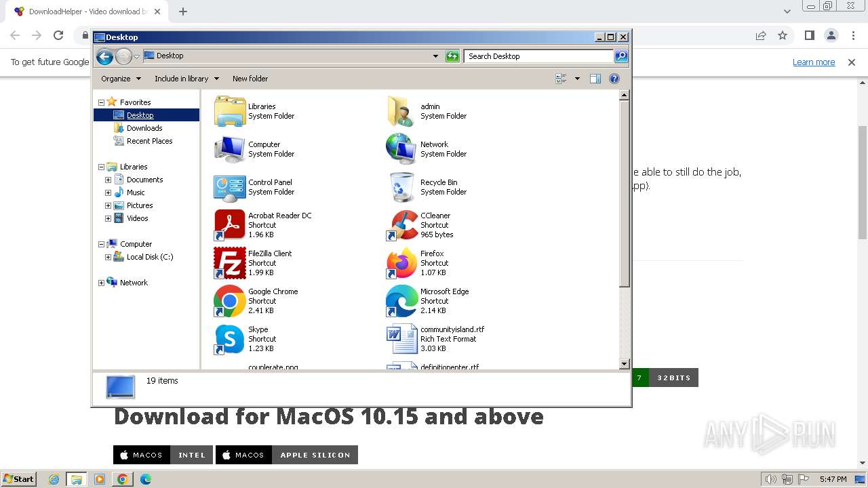Select the Computer icon in file list
This screenshot has height=488, width=868.
point(230,149)
